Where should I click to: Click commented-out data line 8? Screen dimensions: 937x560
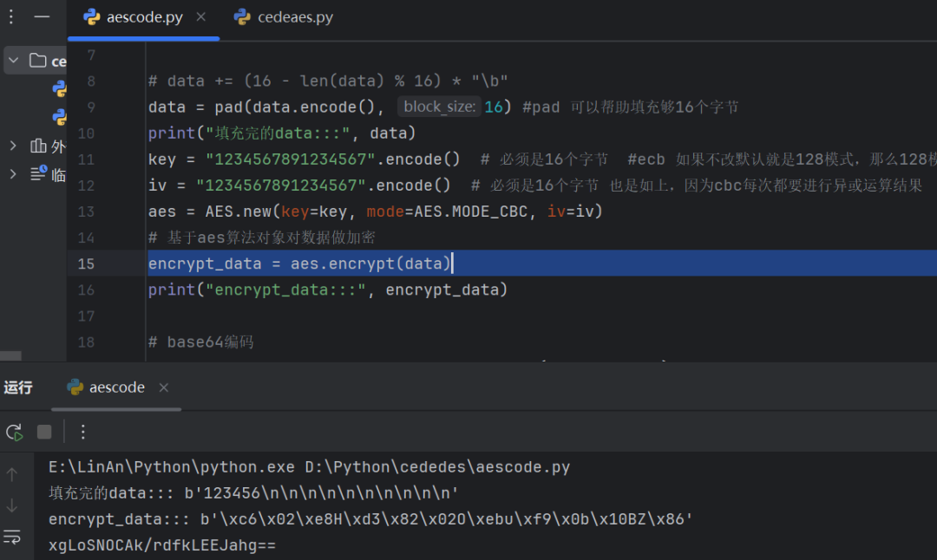click(328, 81)
